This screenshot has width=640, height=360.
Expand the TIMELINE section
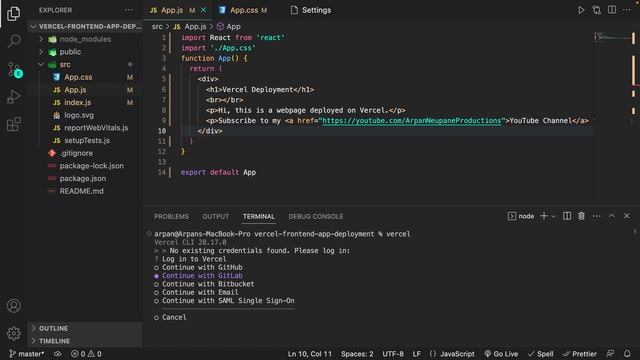click(x=85, y=341)
